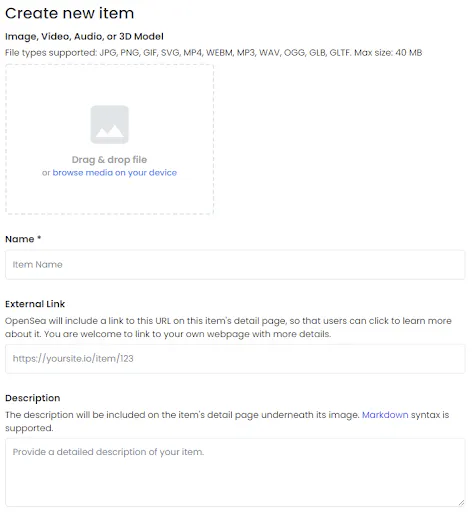Click the mountain shape inside the upload icon
This screenshot has width=472, height=512.
click(110, 131)
